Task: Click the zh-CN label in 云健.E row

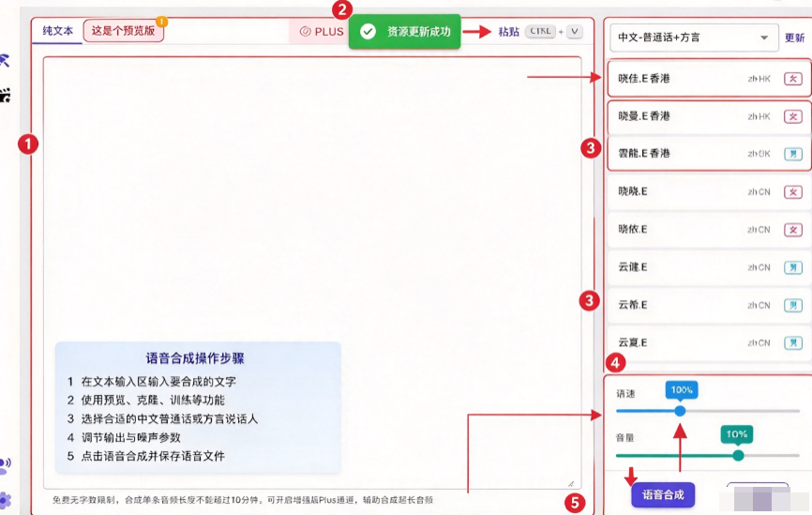Action: coord(759,268)
